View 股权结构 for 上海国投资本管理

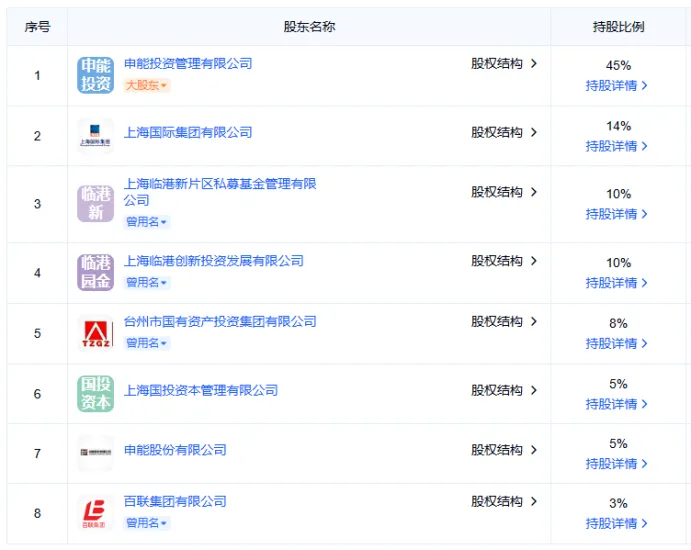tap(504, 390)
